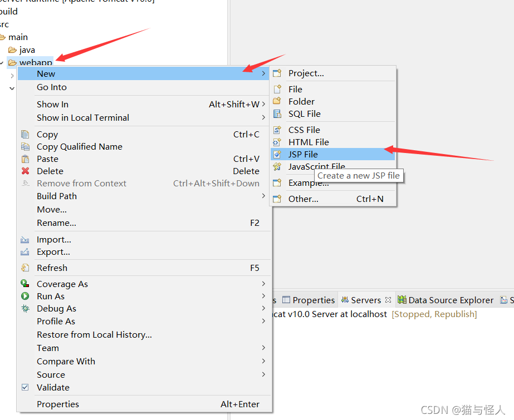This screenshot has height=420, width=514.
Task: Click the build folder label
Action: 9,12
